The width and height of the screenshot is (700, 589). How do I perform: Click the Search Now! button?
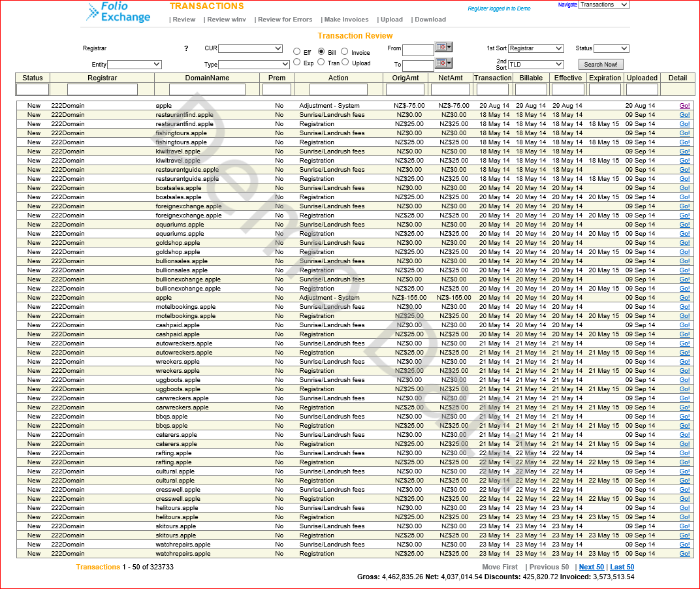[601, 64]
